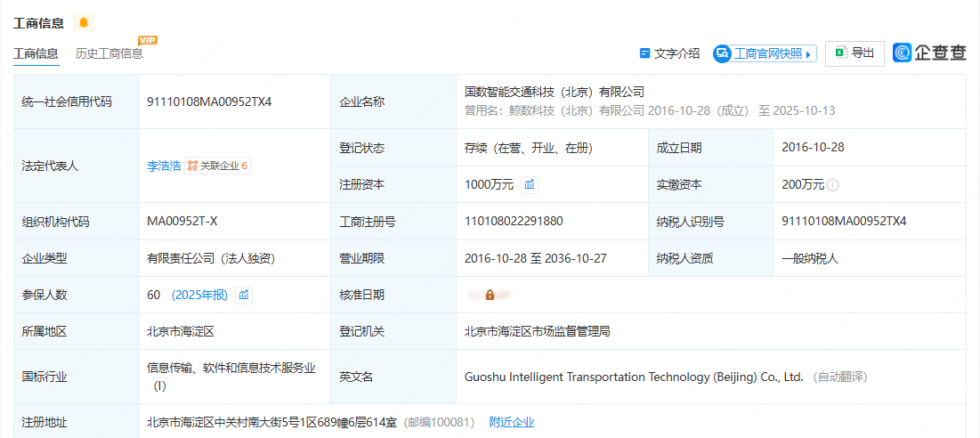Click the (自动翻译) label

pos(839,377)
